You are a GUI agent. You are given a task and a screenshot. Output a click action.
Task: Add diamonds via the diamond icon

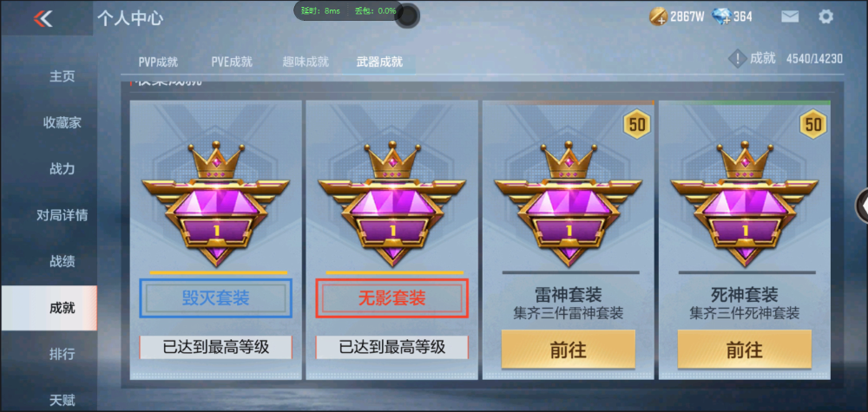click(721, 16)
